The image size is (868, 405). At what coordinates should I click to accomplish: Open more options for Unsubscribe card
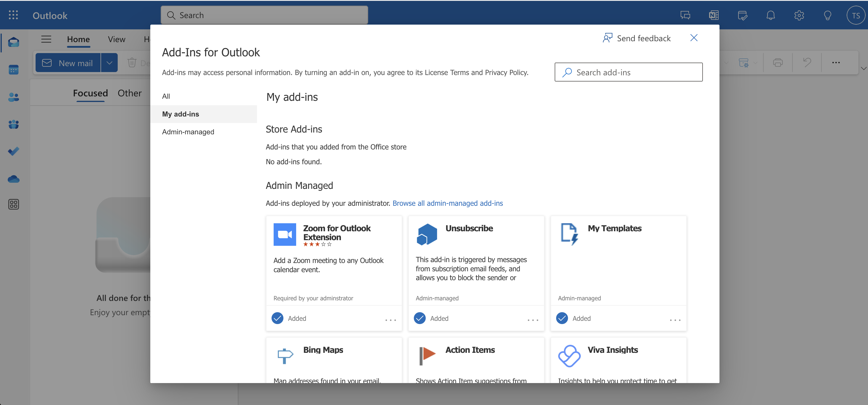[x=533, y=320]
